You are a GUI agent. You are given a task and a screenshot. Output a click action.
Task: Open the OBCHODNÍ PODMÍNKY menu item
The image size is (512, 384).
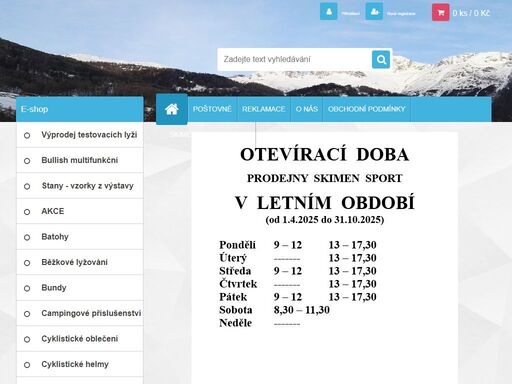point(367,109)
